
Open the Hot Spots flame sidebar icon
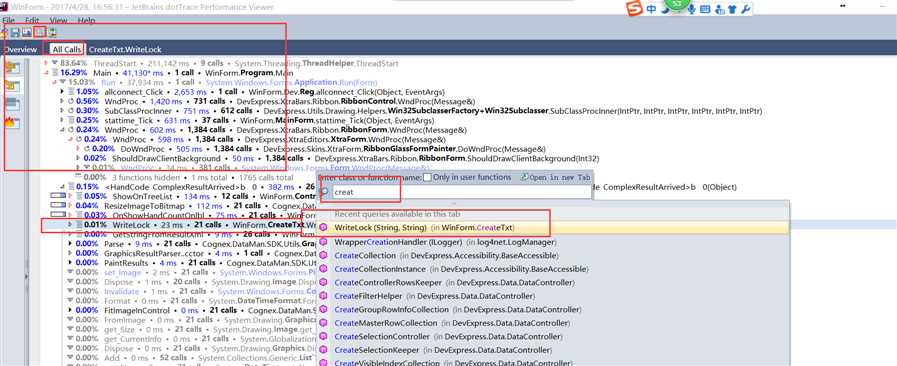click(13, 122)
